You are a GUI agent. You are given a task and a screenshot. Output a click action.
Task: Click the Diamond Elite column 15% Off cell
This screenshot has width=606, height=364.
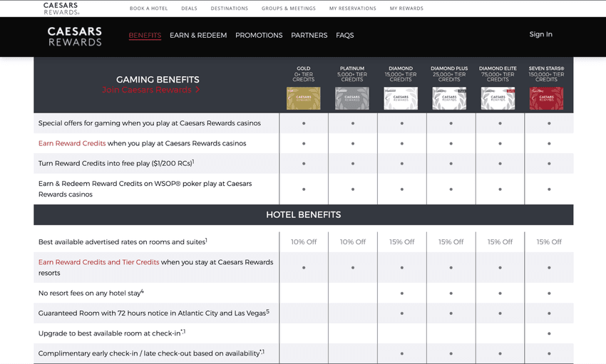click(x=500, y=242)
